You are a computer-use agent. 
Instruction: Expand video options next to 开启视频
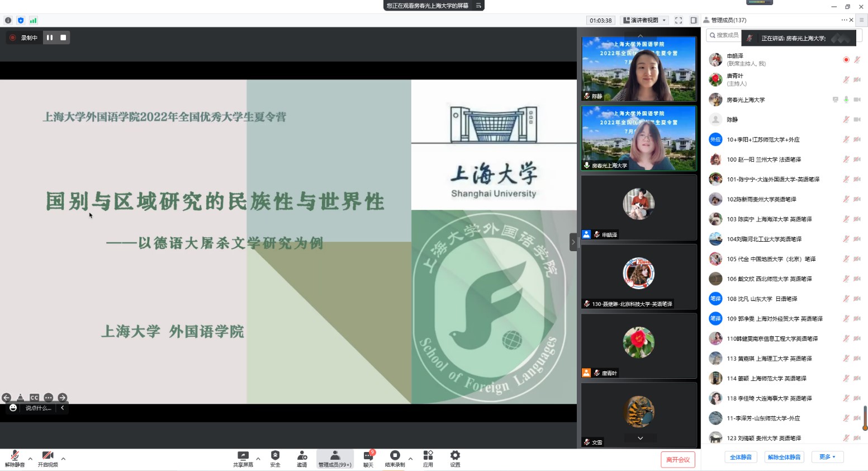63,459
